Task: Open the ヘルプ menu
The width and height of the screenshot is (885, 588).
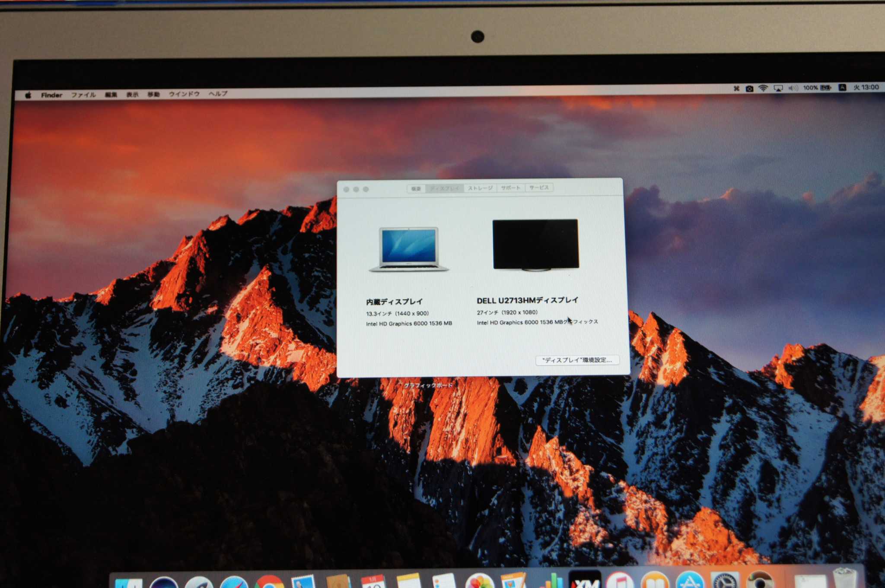Action: 218,93
